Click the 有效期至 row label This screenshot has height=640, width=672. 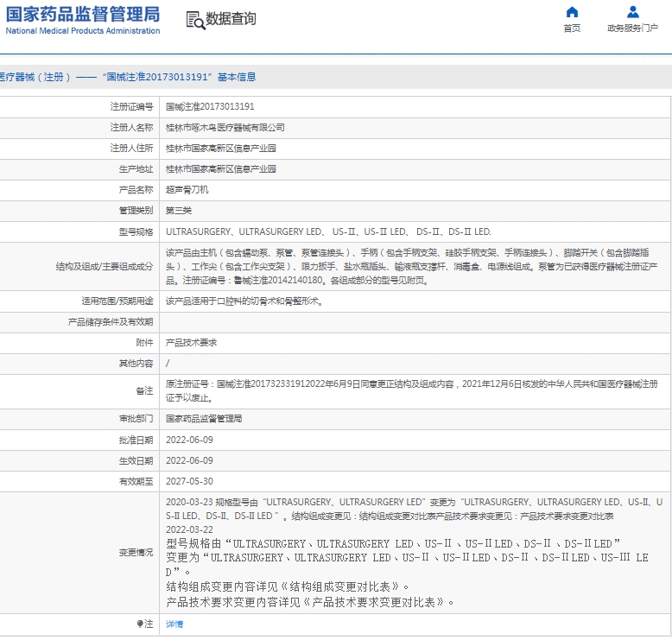pyautogui.click(x=136, y=481)
